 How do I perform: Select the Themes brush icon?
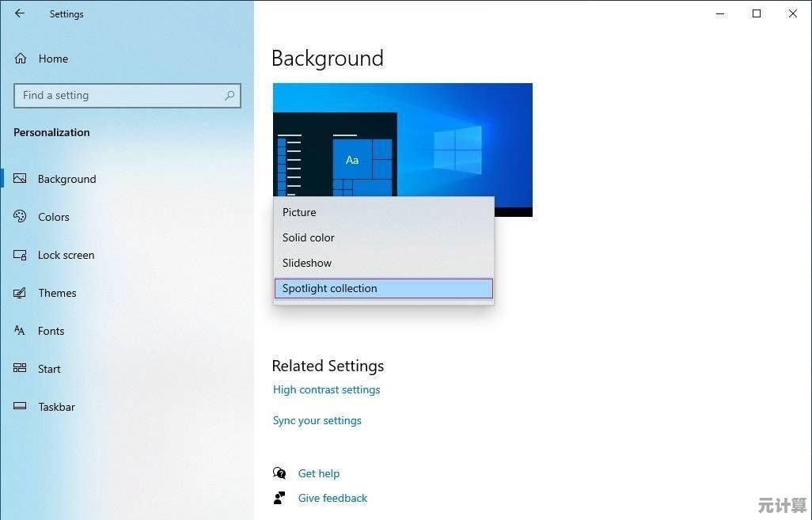tap(19, 292)
